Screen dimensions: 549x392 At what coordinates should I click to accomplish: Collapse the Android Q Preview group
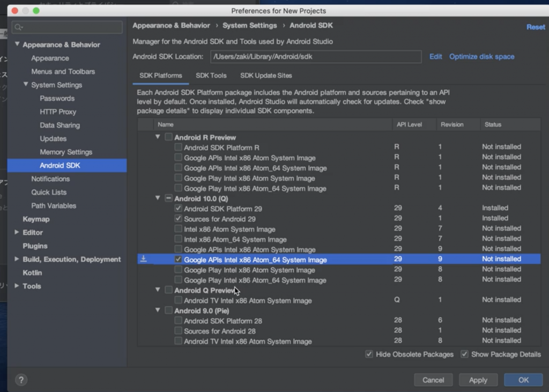click(x=158, y=290)
